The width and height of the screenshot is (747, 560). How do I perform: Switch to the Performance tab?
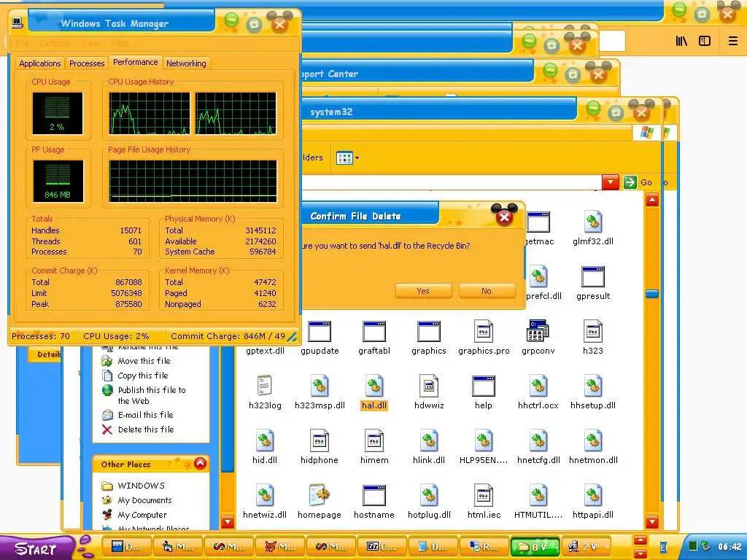coord(135,62)
